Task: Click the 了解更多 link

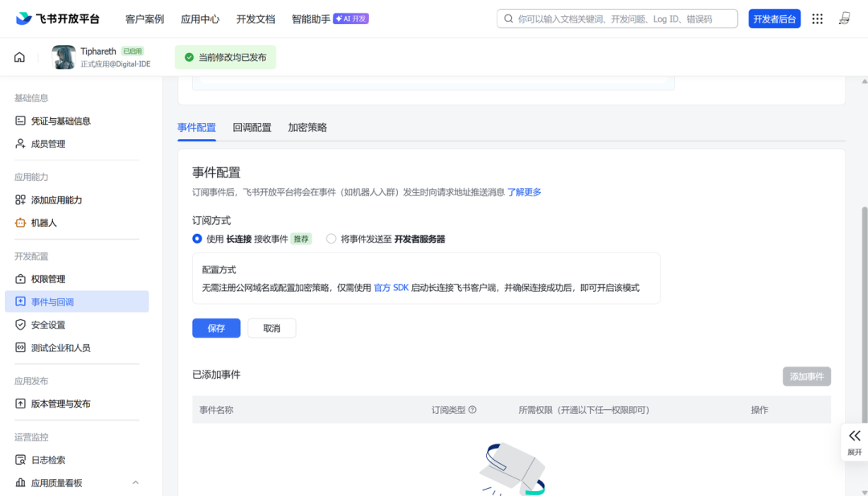Action: [524, 192]
